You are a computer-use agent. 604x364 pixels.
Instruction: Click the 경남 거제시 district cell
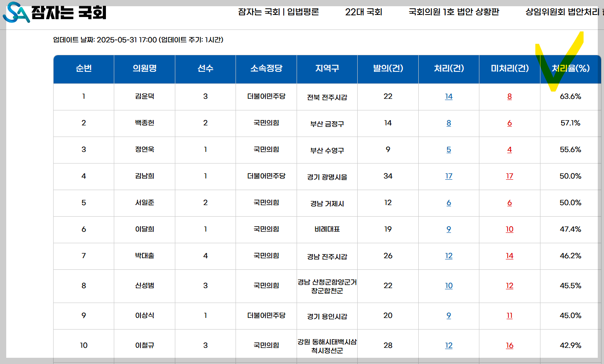click(x=327, y=203)
